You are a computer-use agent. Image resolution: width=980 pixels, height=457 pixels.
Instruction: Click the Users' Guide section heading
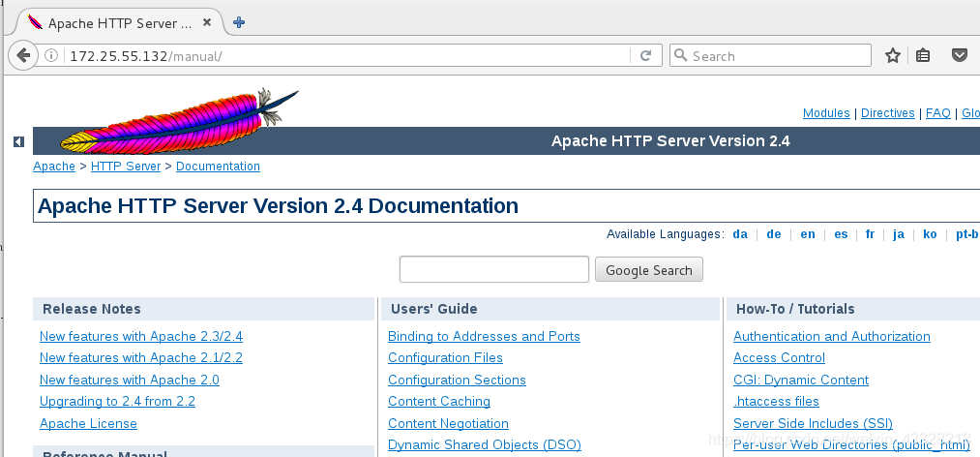click(434, 309)
